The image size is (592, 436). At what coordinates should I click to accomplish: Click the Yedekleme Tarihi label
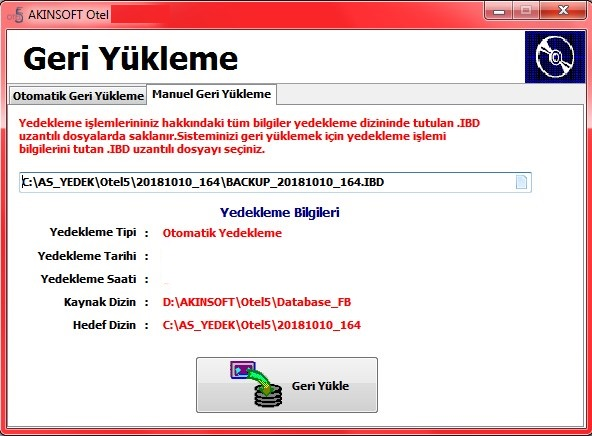87,256
